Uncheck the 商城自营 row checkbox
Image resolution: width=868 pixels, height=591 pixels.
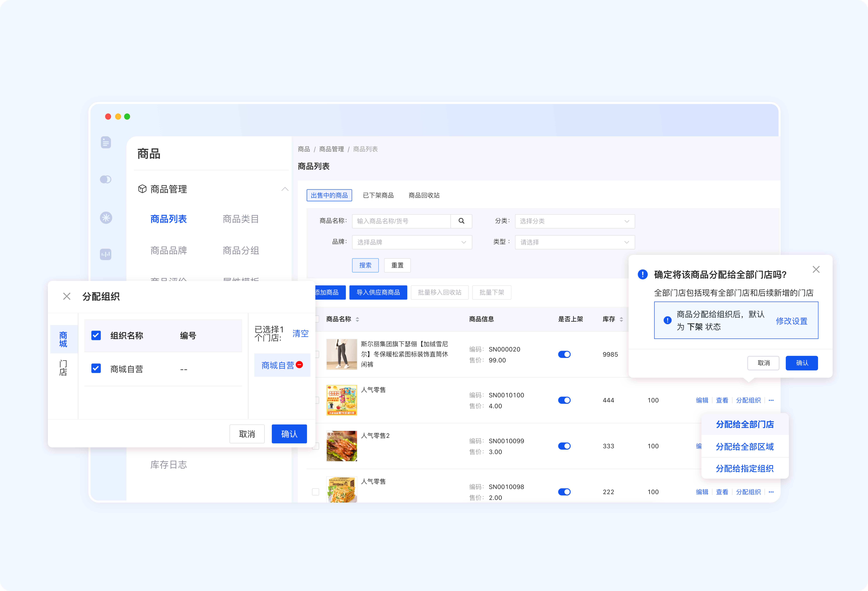(x=96, y=368)
